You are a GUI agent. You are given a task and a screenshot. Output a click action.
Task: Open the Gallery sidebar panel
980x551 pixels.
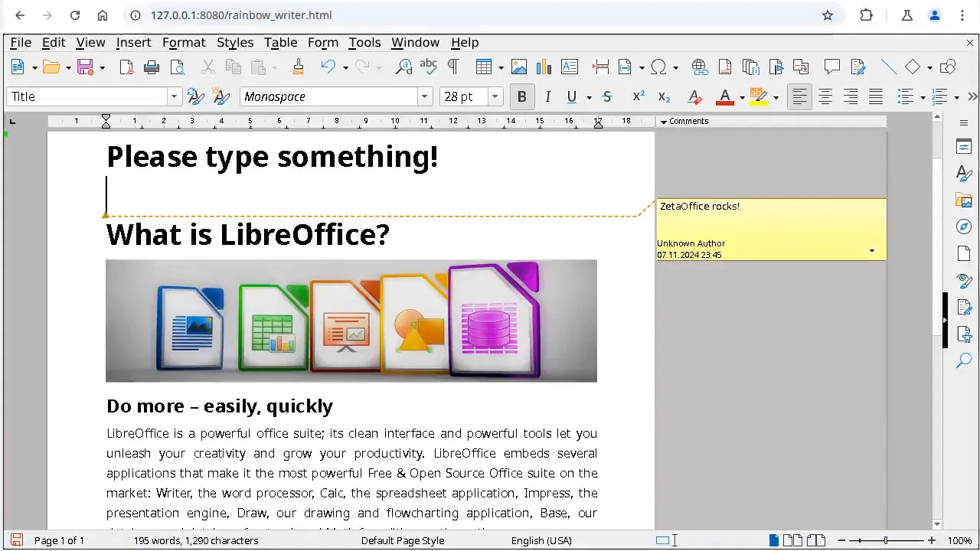pos(964,200)
